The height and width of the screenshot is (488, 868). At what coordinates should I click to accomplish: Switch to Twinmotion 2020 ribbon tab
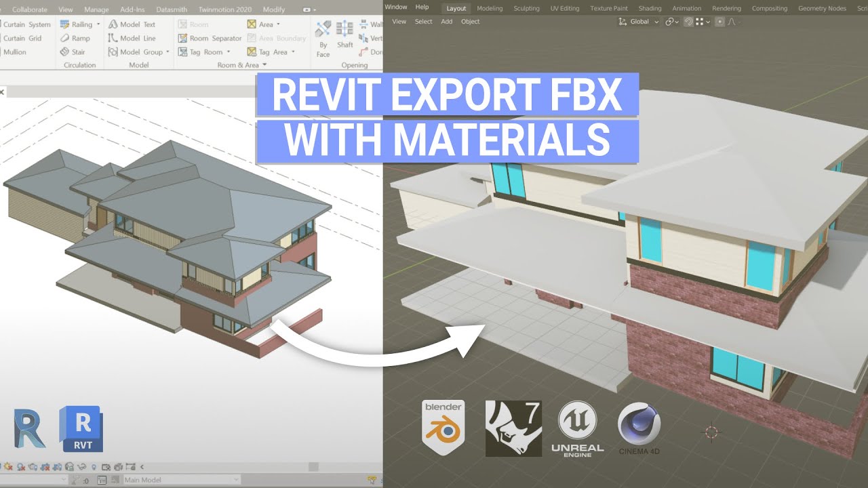coord(224,9)
